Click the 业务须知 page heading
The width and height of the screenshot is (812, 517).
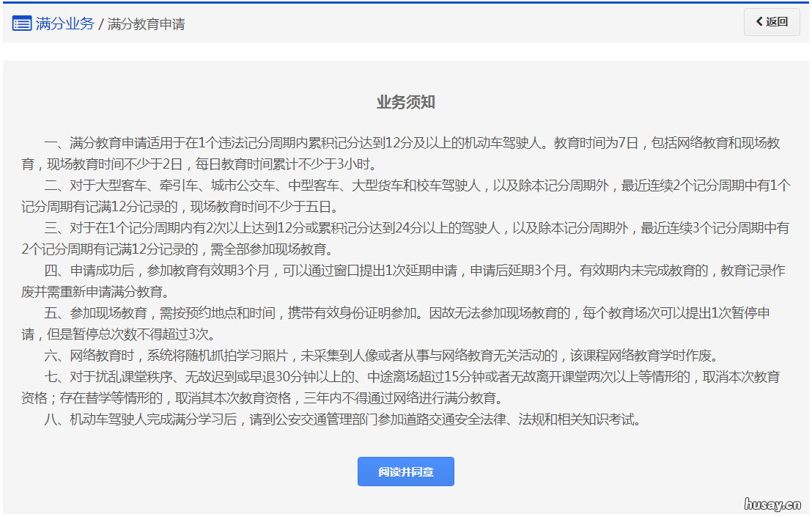pos(405,103)
